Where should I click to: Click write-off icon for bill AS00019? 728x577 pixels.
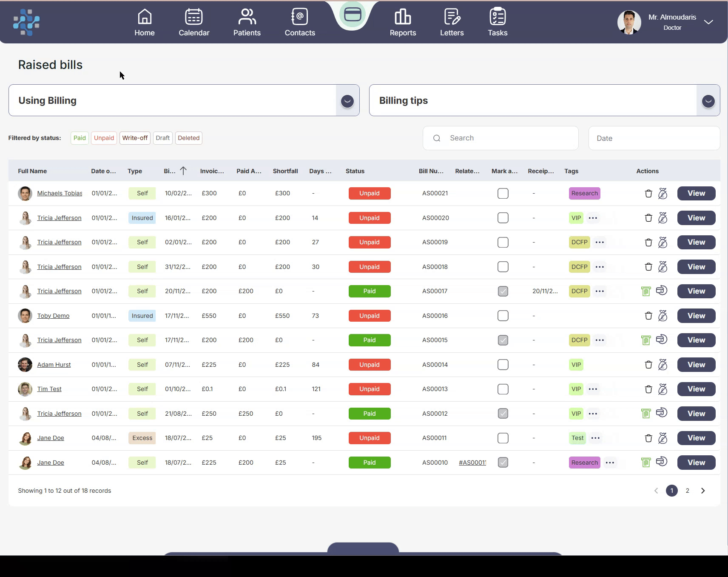pyautogui.click(x=663, y=243)
